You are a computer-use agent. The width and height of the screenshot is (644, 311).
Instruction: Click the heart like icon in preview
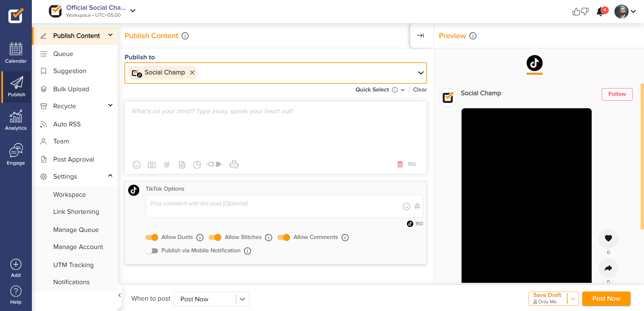click(608, 238)
